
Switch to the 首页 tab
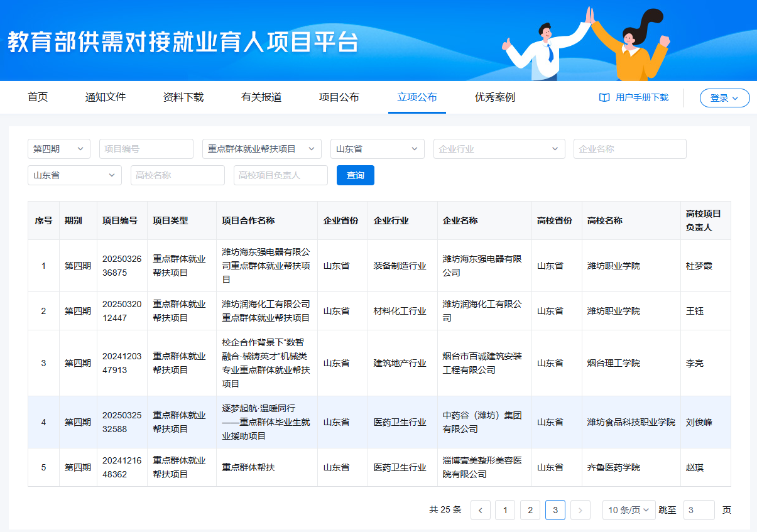[38, 97]
